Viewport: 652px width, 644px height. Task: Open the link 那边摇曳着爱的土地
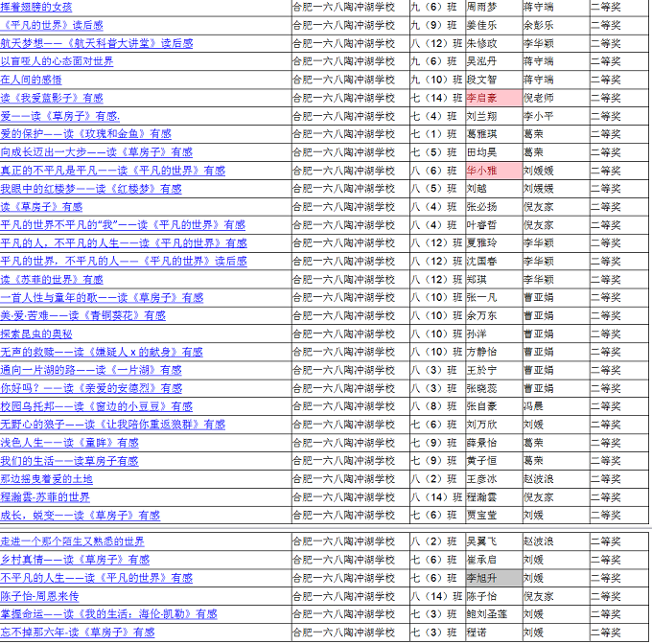tap(46, 479)
